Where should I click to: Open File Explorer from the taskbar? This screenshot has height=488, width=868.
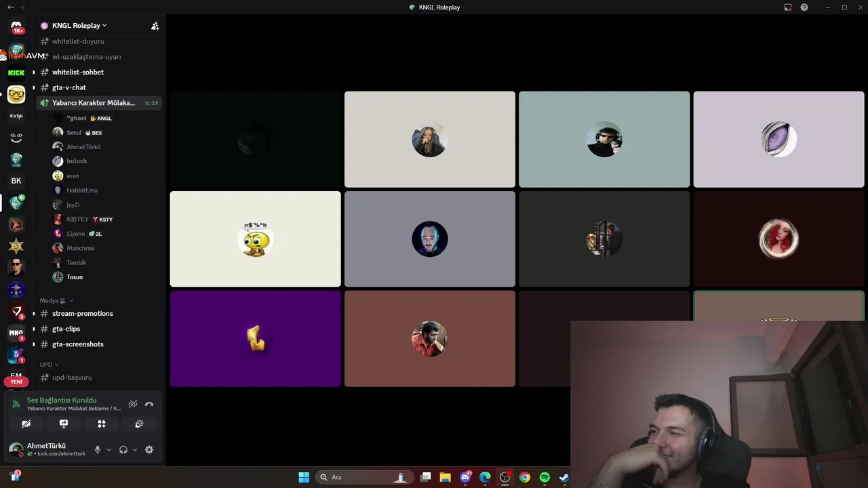pyautogui.click(x=446, y=477)
